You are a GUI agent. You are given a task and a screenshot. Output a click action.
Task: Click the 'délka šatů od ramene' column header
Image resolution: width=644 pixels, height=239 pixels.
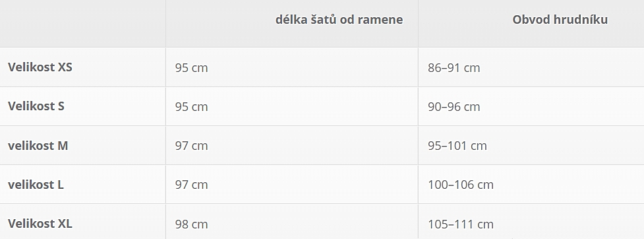[339, 20]
